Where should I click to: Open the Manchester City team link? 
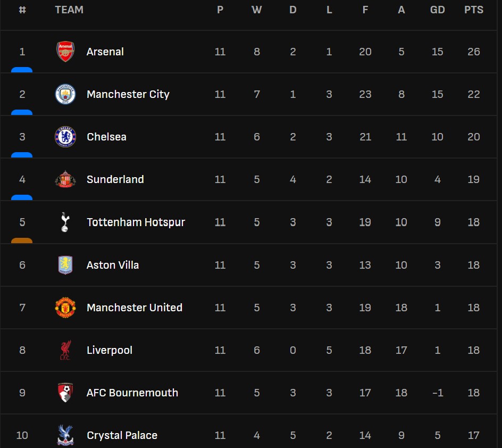[128, 94]
